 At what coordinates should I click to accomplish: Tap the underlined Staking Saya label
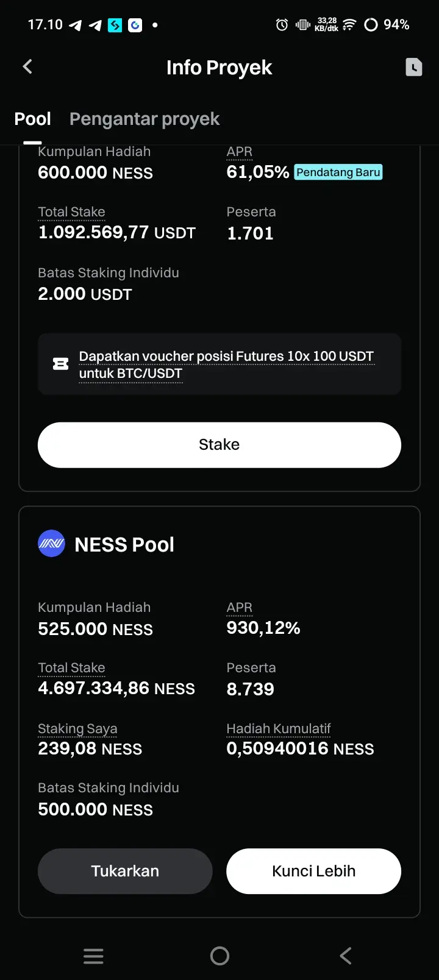[77, 729]
